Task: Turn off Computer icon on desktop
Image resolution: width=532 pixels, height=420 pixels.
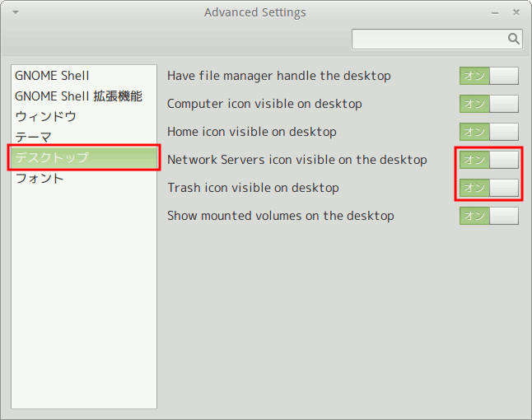Action: pyautogui.click(x=488, y=104)
